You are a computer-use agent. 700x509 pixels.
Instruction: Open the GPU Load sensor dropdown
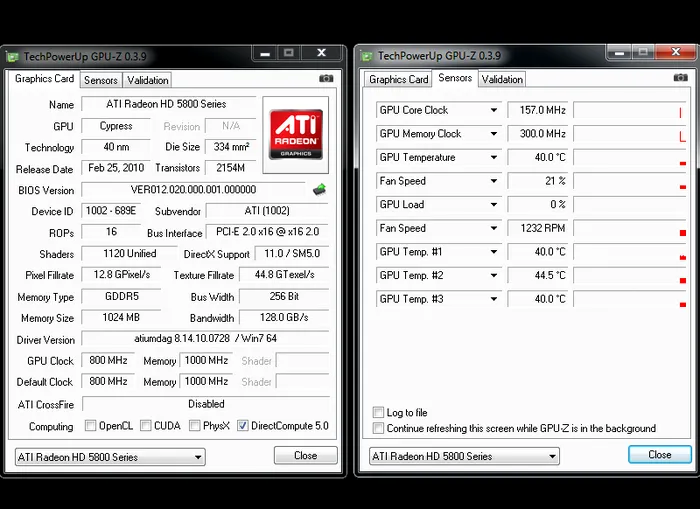click(x=494, y=205)
